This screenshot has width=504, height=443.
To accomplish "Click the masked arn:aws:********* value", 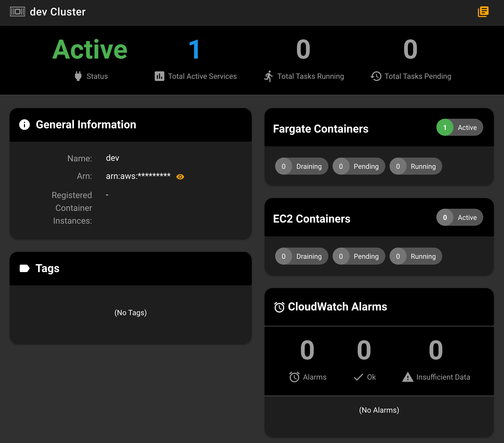I will point(138,176).
